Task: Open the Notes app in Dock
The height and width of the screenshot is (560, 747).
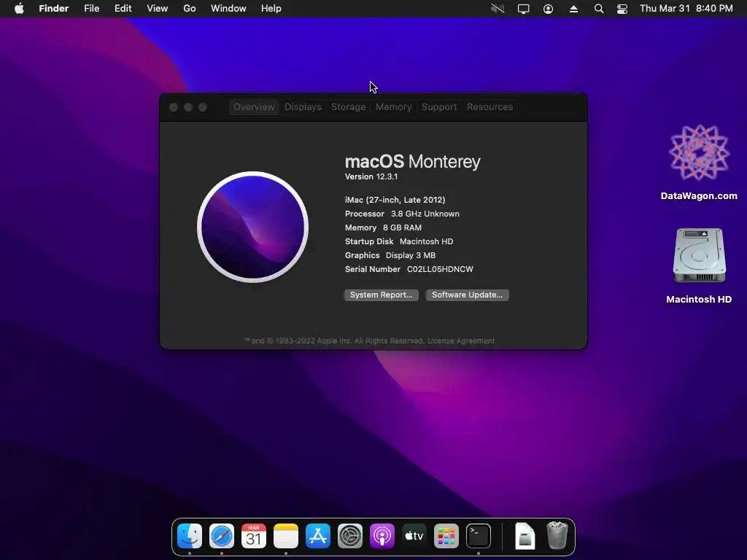Action: [x=286, y=536]
